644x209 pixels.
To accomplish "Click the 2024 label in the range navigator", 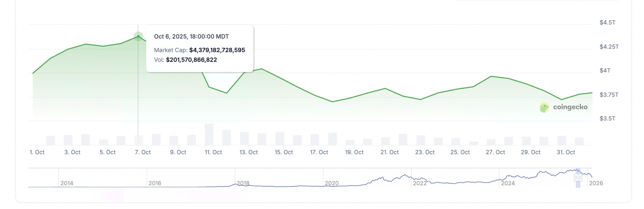I will tap(508, 183).
